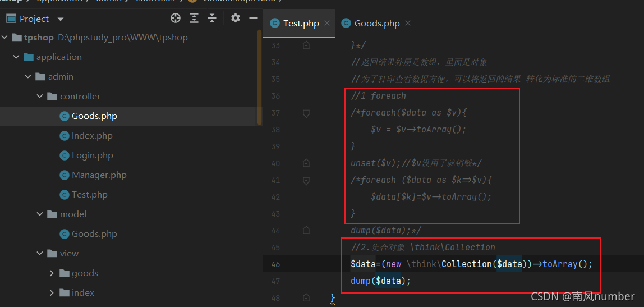Open Test.php in the project tree

[x=90, y=194]
